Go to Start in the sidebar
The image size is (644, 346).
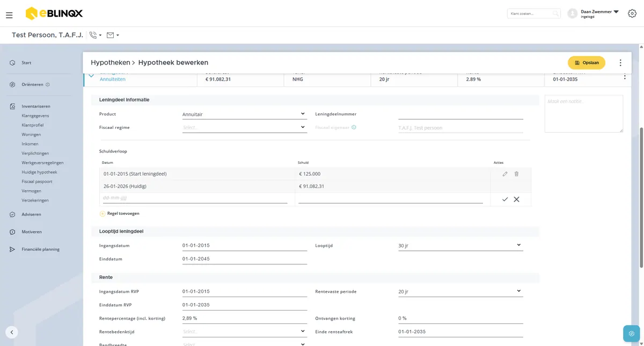pyautogui.click(x=26, y=63)
